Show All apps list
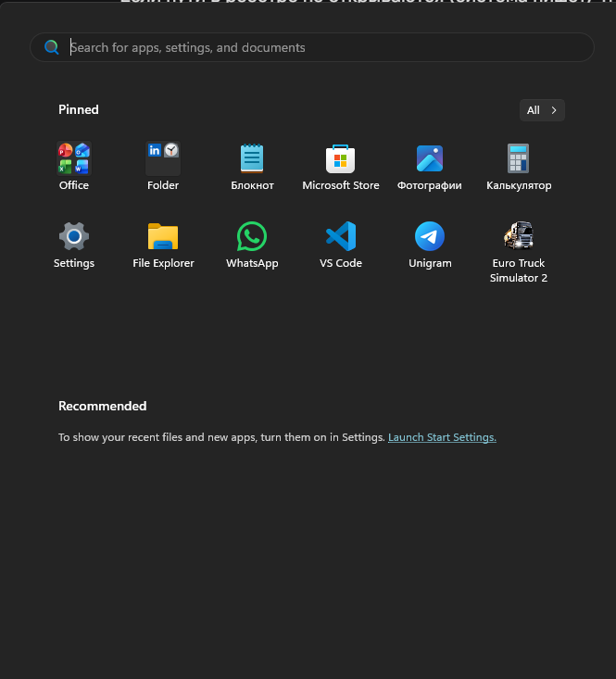616x679 pixels. click(542, 110)
